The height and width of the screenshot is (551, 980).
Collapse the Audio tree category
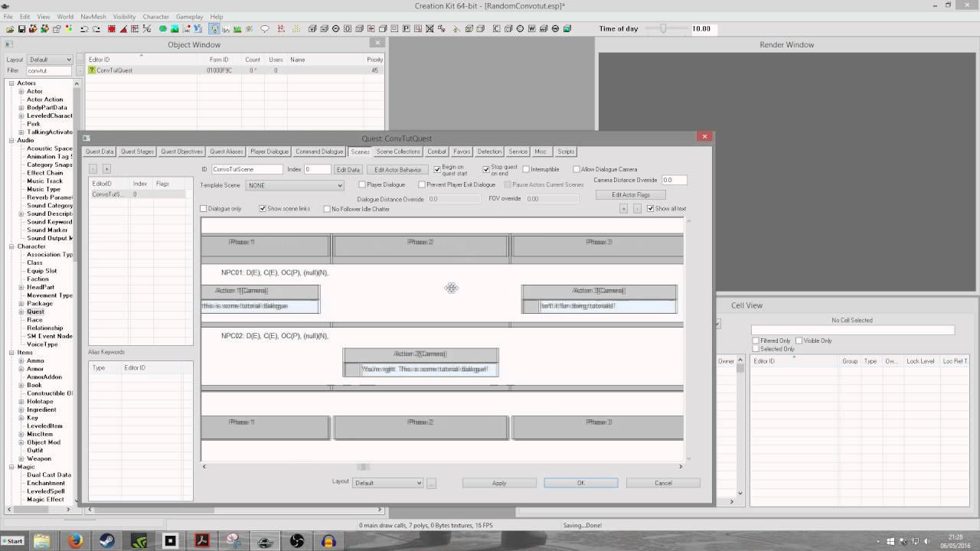[11, 140]
